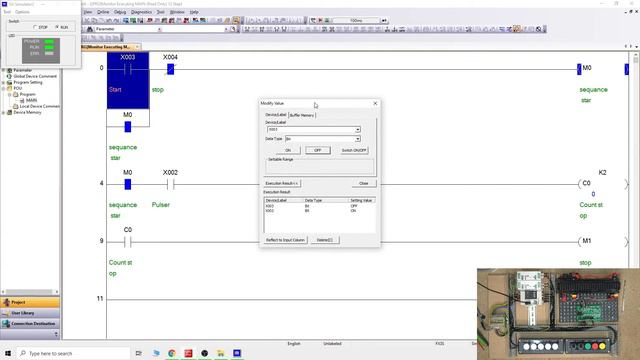Image resolution: width=640 pixels, height=360 pixels.
Task: Open Google Chrome from the taskbar
Action: 172,353
